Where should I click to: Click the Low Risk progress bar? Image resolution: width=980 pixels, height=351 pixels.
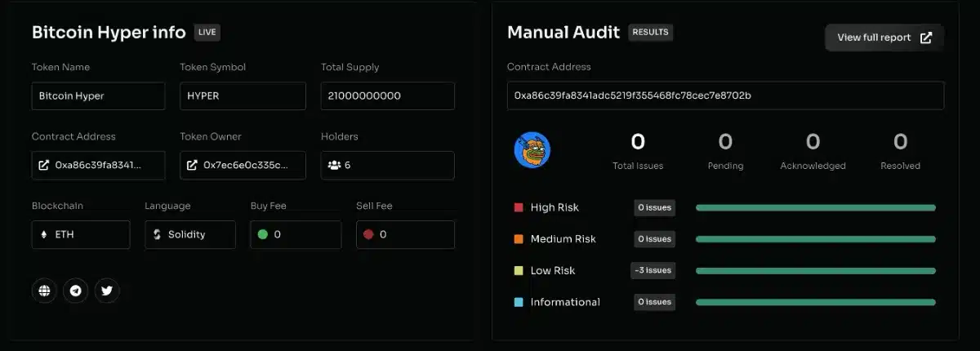pyautogui.click(x=815, y=270)
